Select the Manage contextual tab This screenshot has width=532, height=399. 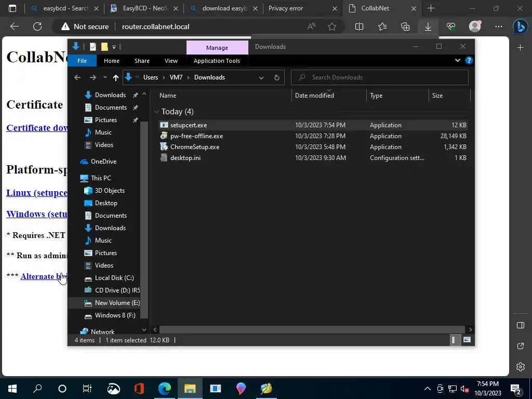point(217,48)
